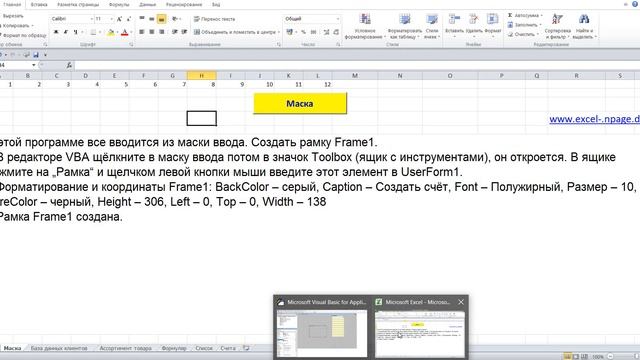Decrease indent in alignment group

[175, 32]
